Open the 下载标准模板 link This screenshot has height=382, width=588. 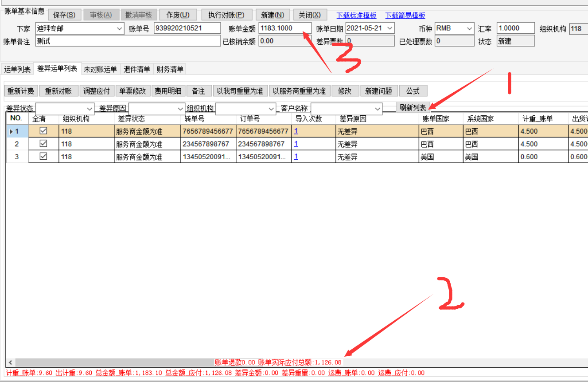point(356,15)
